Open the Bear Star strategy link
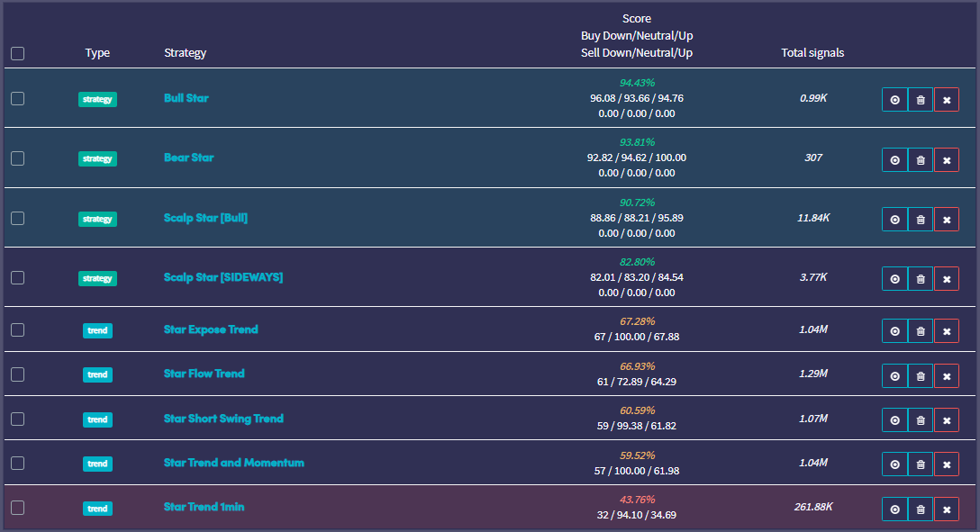 click(x=189, y=158)
